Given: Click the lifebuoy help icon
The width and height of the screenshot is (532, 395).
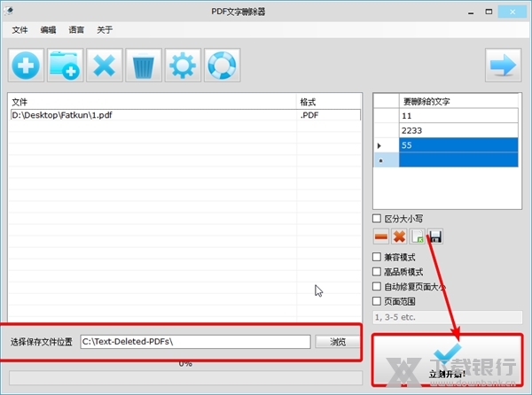Looking at the screenshot, I should click(x=223, y=65).
